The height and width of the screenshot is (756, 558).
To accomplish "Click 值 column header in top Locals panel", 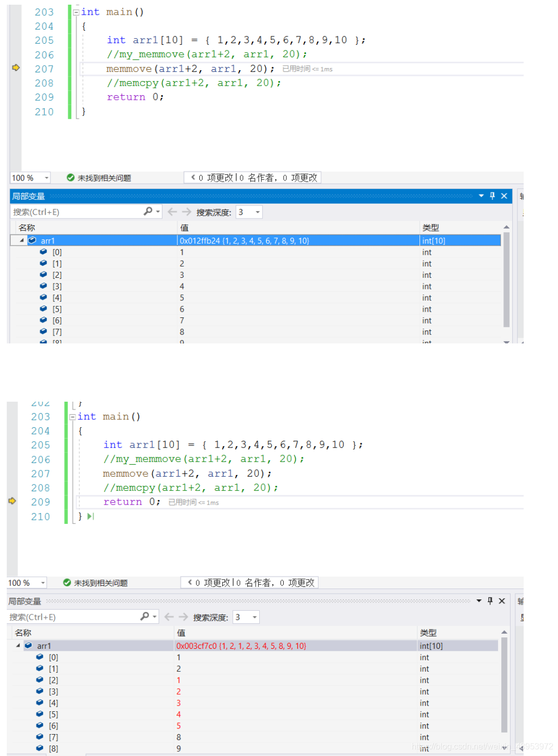I will coord(184,228).
